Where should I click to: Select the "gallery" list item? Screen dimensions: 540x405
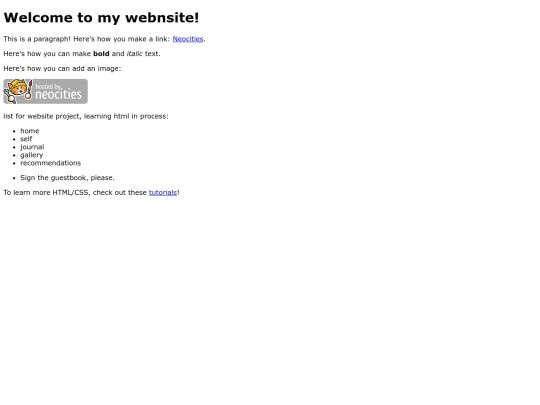pos(31,155)
